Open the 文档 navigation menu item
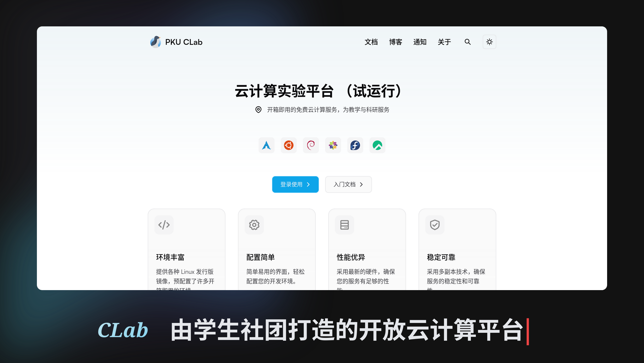This screenshot has width=644, height=363. (371, 42)
